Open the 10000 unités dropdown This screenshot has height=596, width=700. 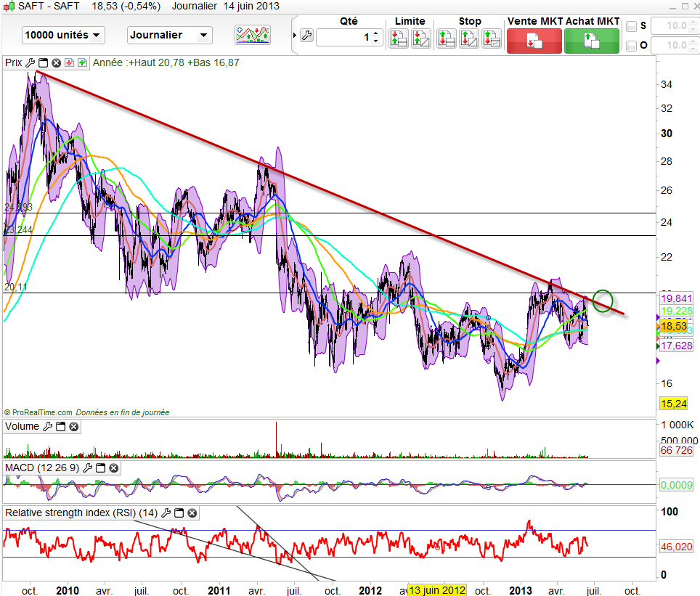(64, 35)
